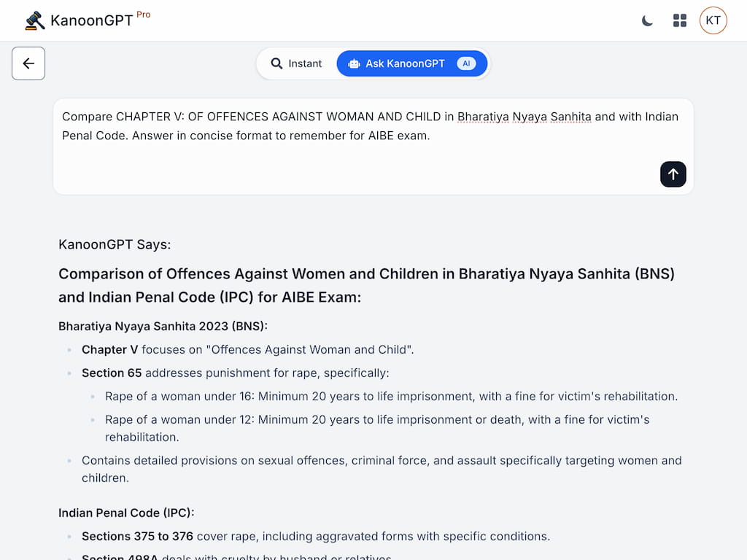747x560 pixels.
Task: Click the KanoonGPT Says label
Action: click(115, 244)
